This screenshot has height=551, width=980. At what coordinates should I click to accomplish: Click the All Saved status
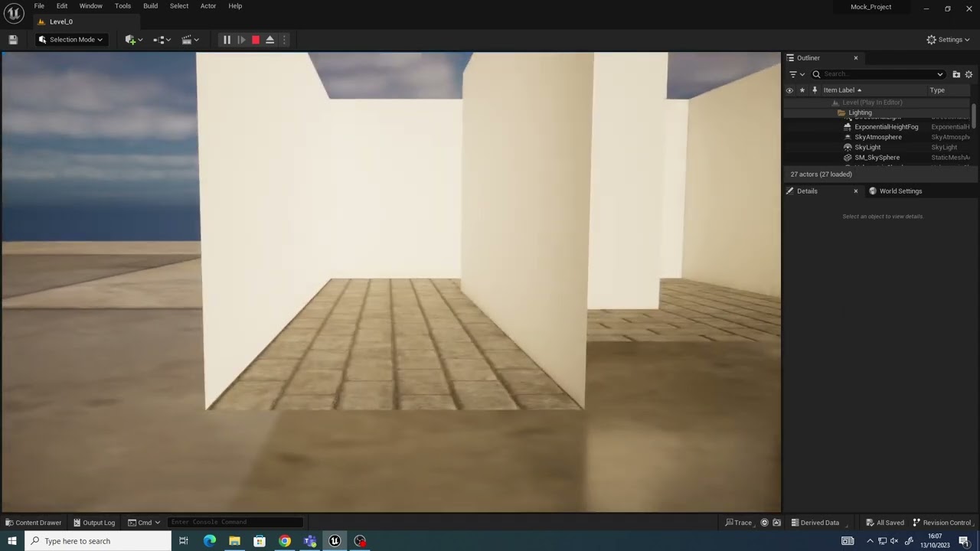tap(885, 523)
